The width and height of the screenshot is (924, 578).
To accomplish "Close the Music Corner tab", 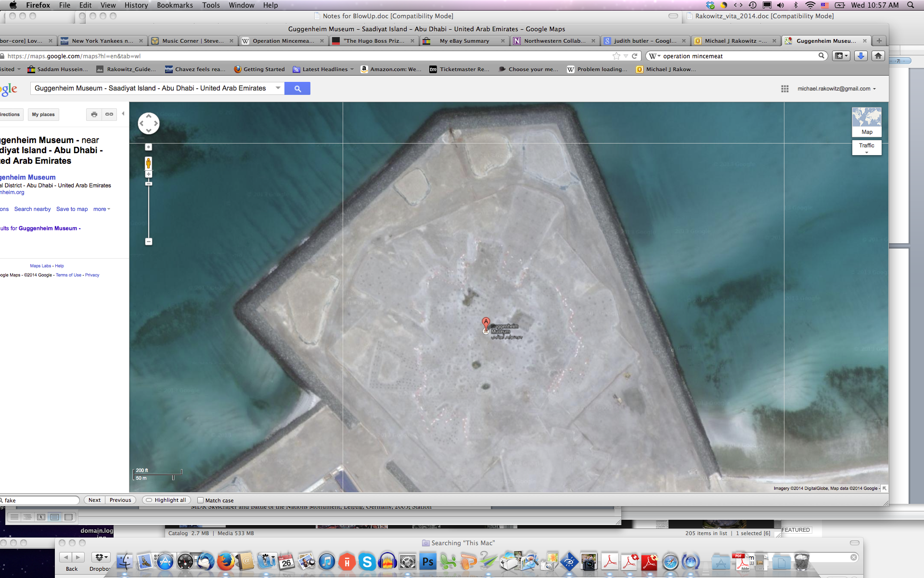I will pyautogui.click(x=231, y=41).
